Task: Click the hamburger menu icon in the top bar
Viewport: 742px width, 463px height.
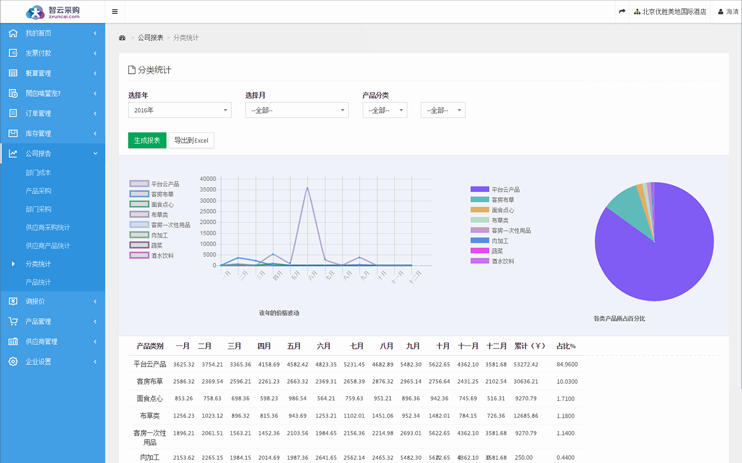Action: coord(115,12)
